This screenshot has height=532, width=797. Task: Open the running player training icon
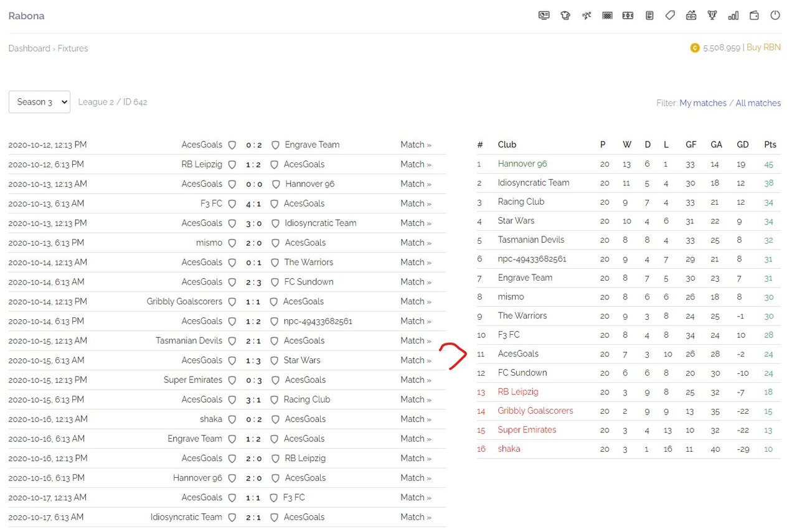pos(587,16)
